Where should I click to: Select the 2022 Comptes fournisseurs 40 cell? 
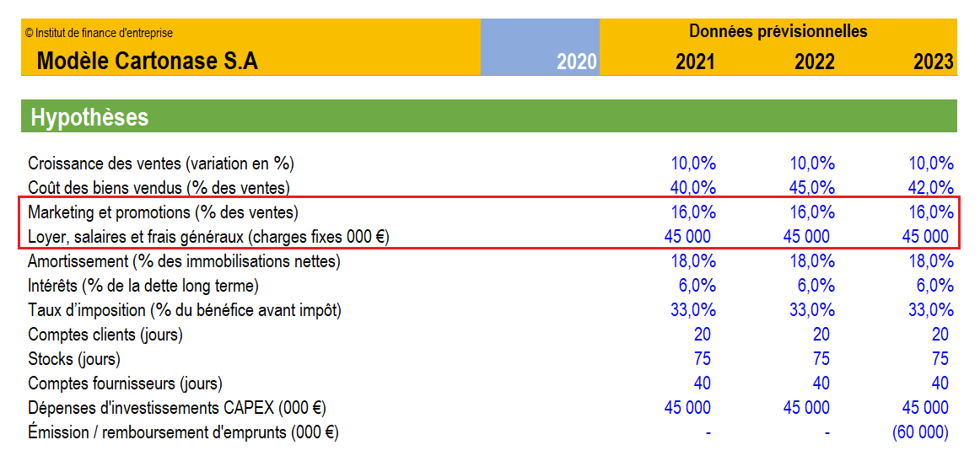pos(821,383)
